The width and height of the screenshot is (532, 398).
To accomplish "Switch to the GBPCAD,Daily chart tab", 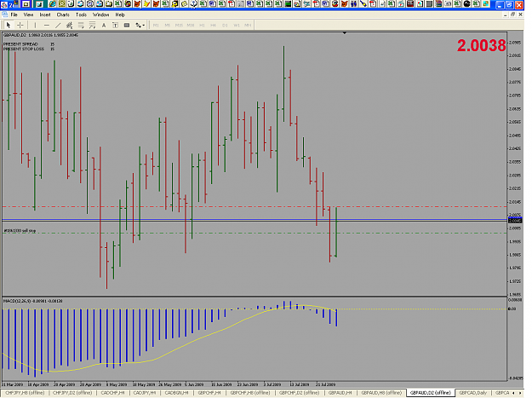I will [x=472, y=393].
